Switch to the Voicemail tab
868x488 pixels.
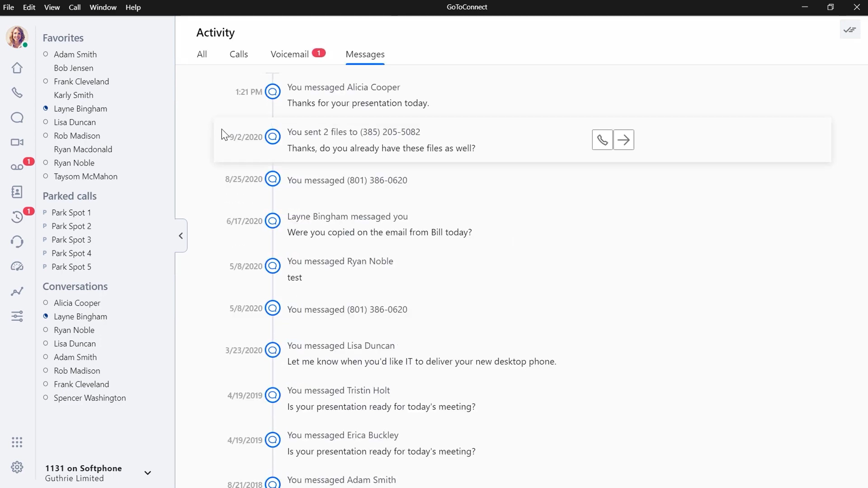click(x=290, y=54)
